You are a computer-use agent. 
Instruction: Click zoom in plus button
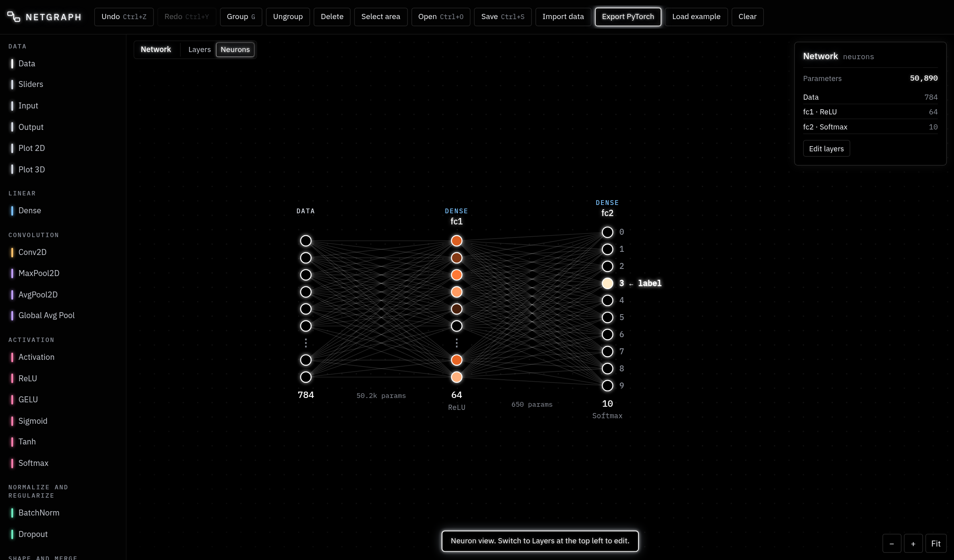pyautogui.click(x=913, y=543)
